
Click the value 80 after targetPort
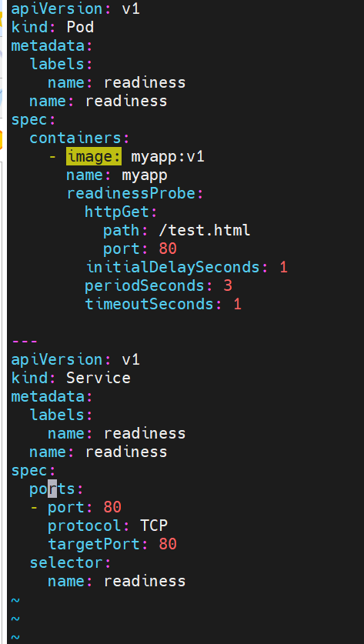tap(168, 544)
